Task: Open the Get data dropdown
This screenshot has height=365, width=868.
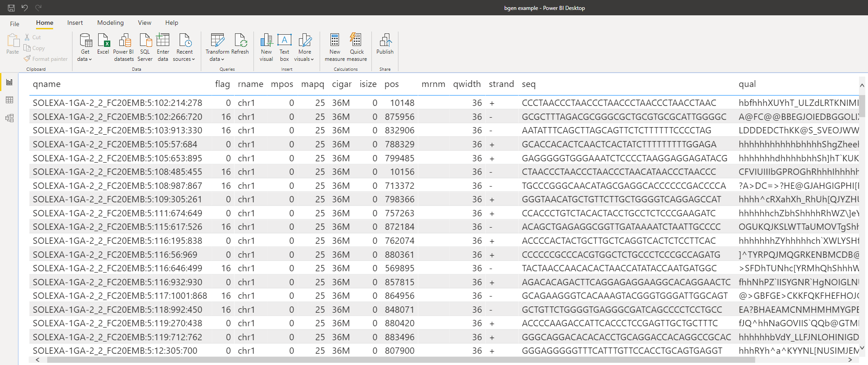Action: (85, 47)
